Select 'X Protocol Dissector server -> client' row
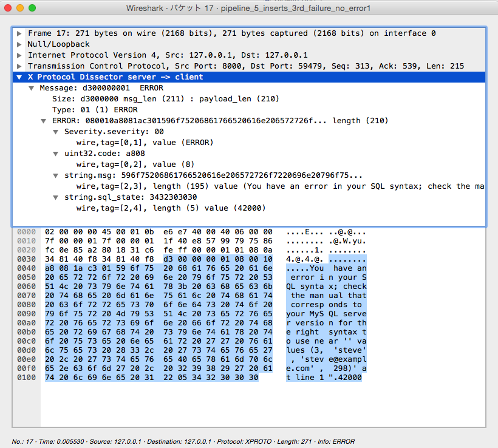 click(x=249, y=77)
